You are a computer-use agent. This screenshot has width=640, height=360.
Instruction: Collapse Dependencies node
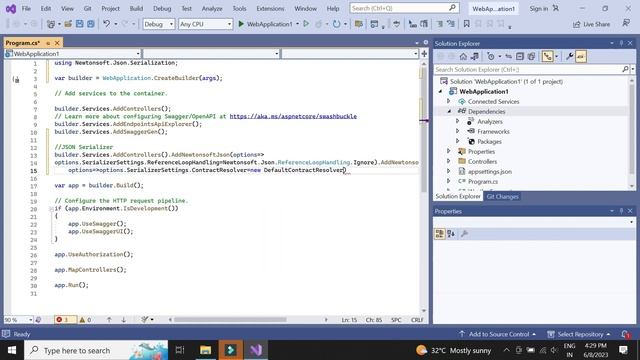point(449,111)
